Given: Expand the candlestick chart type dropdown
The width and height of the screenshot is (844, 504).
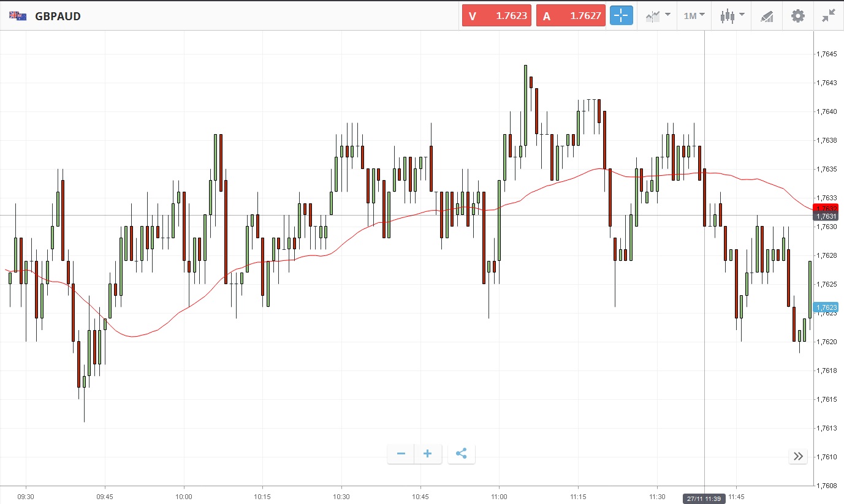Looking at the screenshot, I should (x=732, y=16).
